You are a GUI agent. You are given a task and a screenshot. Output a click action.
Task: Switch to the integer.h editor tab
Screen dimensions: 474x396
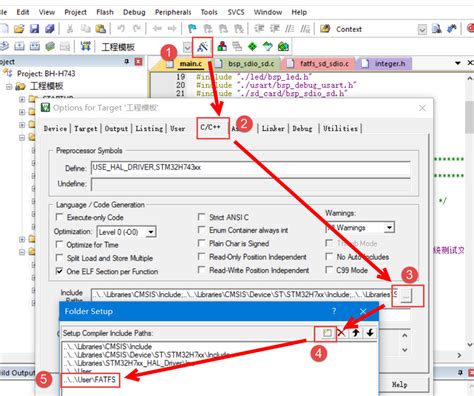pyautogui.click(x=384, y=63)
